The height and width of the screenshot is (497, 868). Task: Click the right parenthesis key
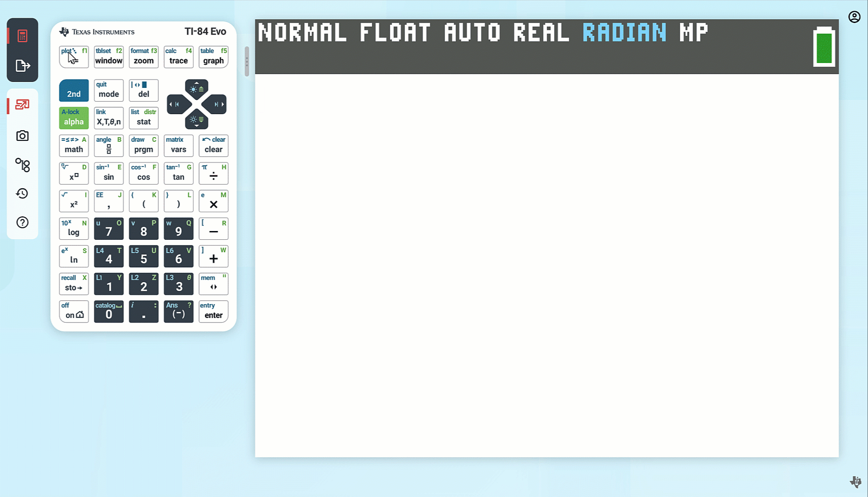(x=179, y=201)
